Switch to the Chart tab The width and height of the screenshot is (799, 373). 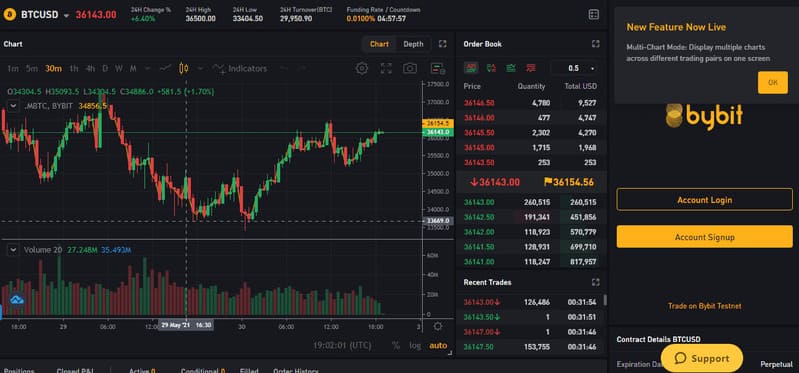(x=379, y=44)
